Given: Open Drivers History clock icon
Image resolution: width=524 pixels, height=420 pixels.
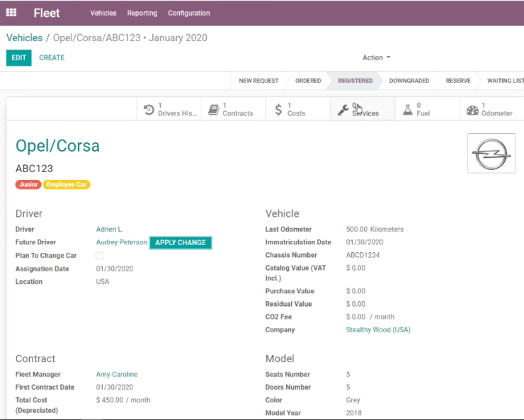Looking at the screenshot, I should click(x=149, y=110).
